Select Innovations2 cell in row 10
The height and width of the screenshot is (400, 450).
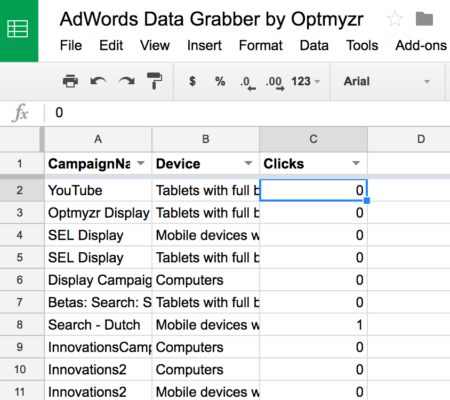98,369
